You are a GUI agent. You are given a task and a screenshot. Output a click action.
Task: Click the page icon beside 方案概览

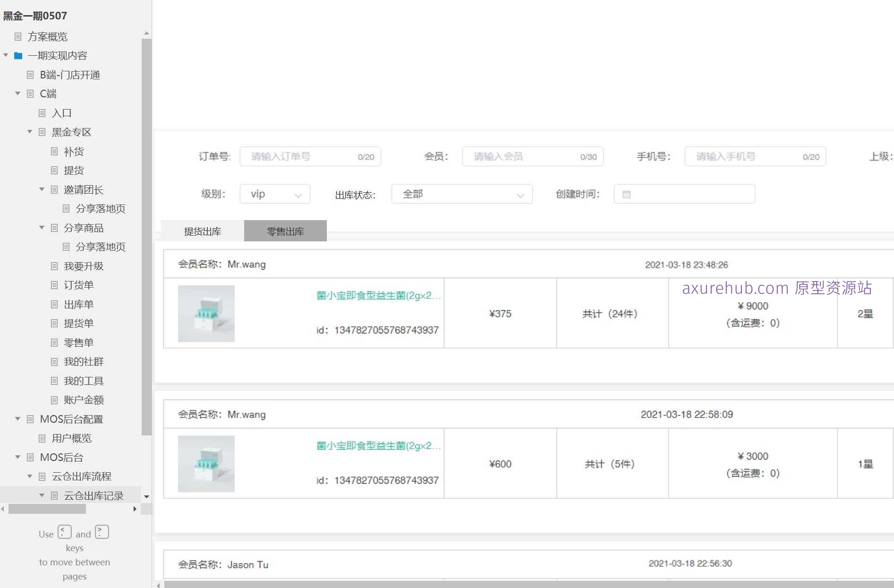[x=18, y=36]
